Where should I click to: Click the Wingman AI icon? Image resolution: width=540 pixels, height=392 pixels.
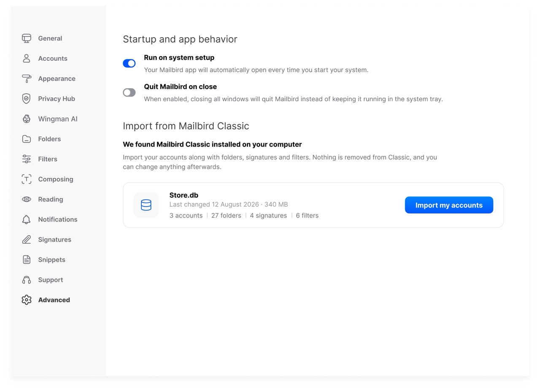tap(27, 119)
